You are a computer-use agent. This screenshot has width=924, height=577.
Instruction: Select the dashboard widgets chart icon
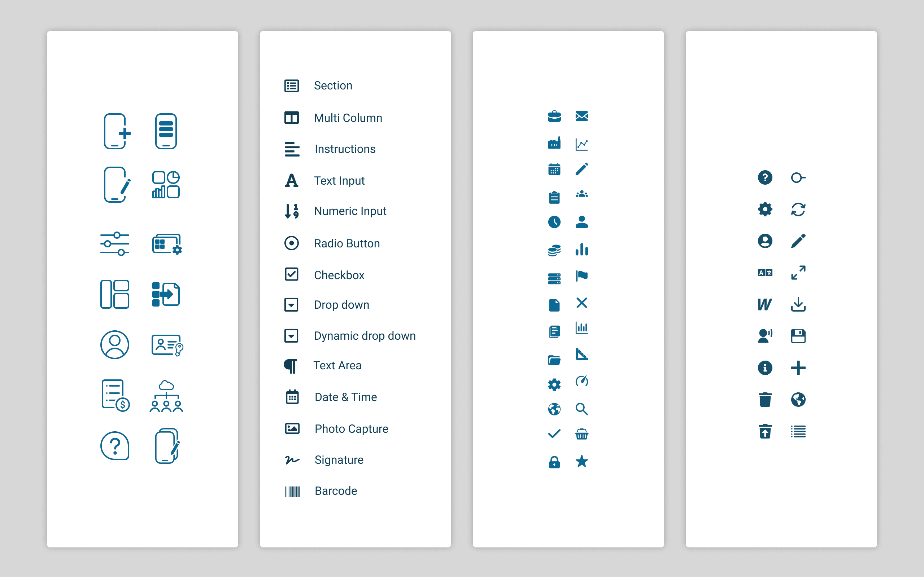(166, 185)
